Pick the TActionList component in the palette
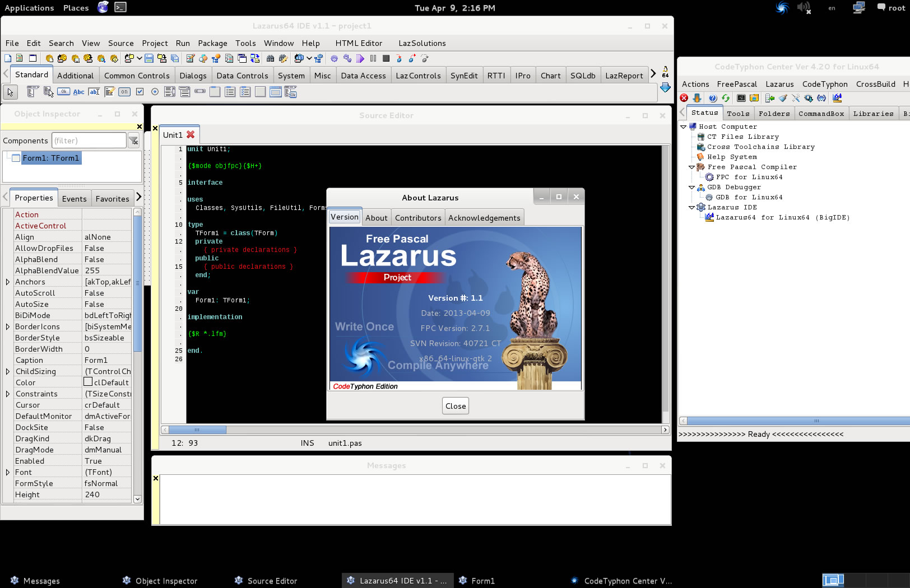 coord(291,92)
